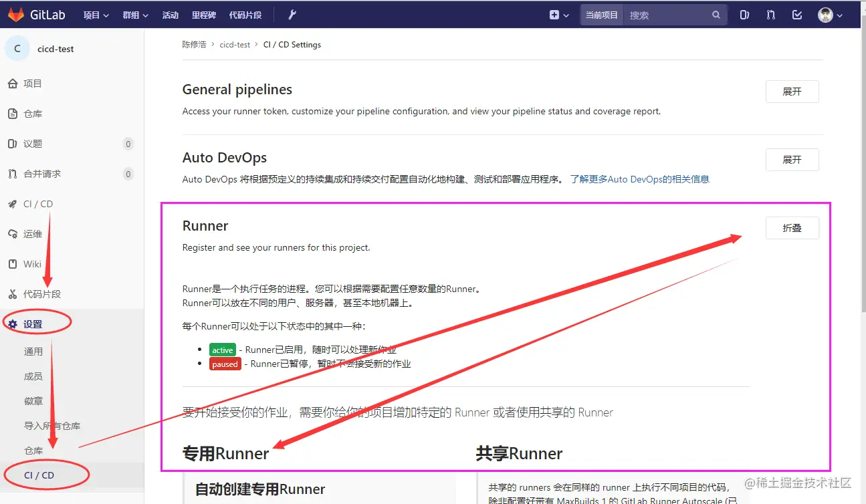Click the cicd-test project avatar

click(x=17, y=49)
